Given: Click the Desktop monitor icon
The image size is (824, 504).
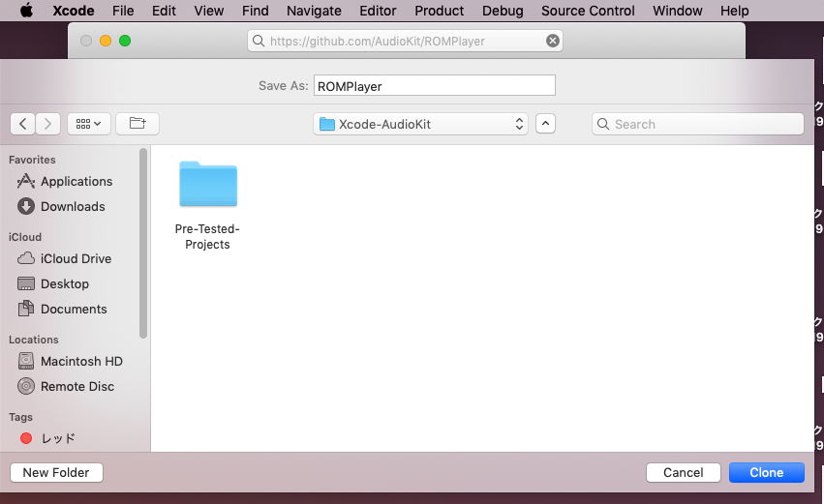Looking at the screenshot, I should click(x=26, y=283).
